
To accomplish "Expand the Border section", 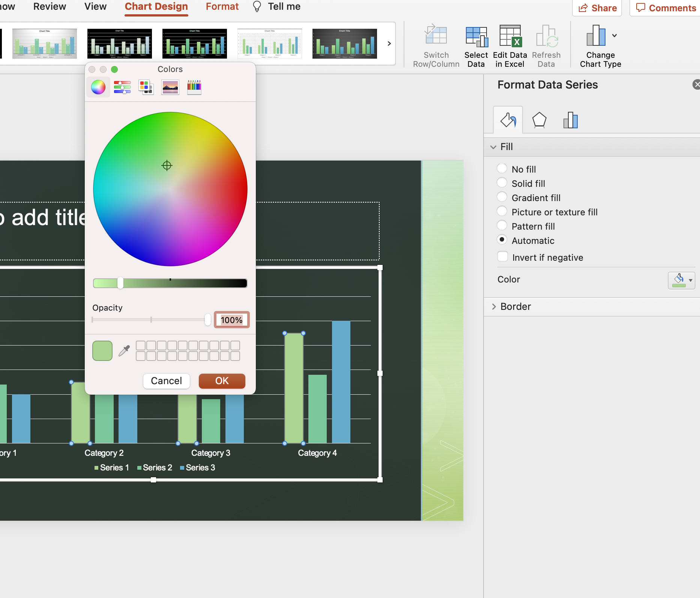I will coord(494,307).
